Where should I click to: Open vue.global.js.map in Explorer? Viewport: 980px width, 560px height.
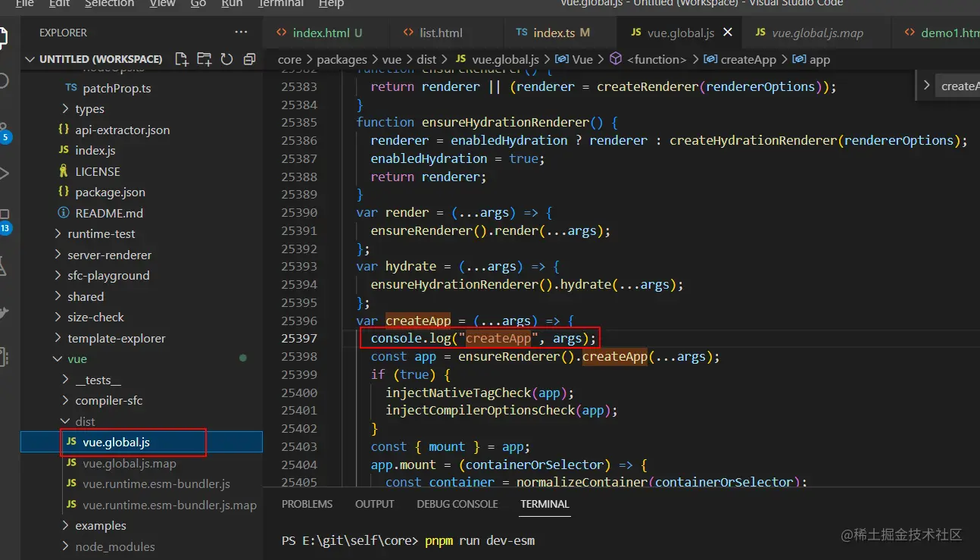tap(129, 463)
